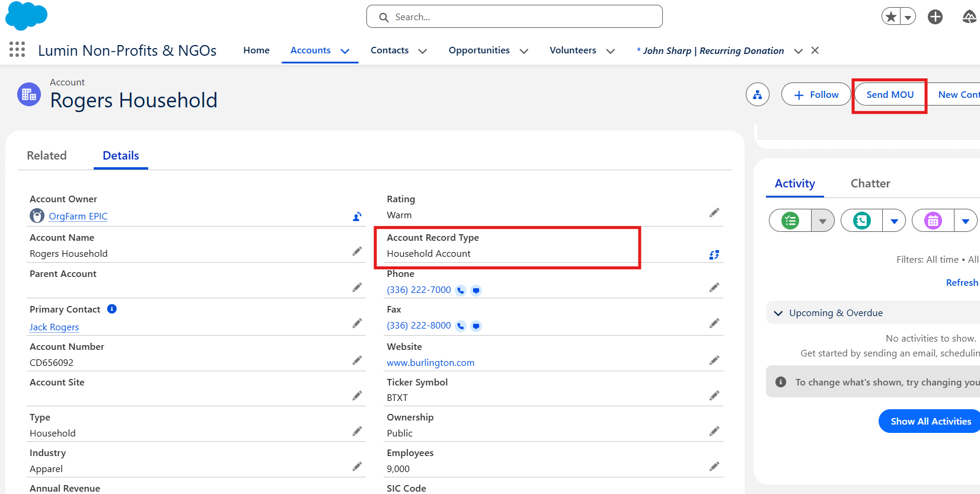This screenshot has height=494, width=980.
Task: Go to the Home nav tab
Action: tap(256, 50)
